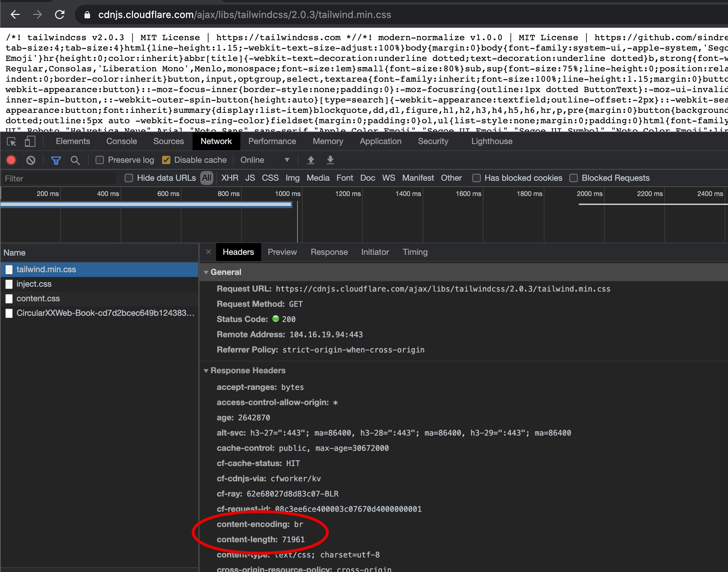Select the WS request type filter

pos(389,178)
